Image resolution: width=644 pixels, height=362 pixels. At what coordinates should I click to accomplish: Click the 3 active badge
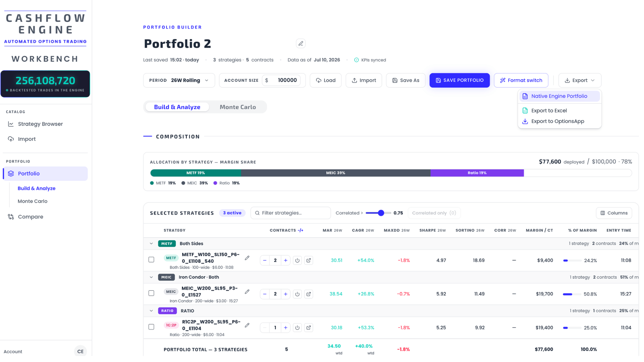pyautogui.click(x=232, y=213)
